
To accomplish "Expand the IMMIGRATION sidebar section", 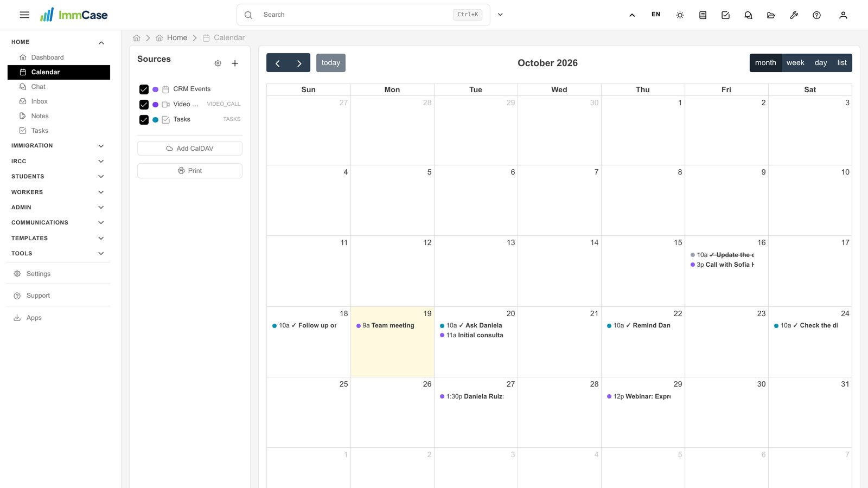I will tap(59, 146).
